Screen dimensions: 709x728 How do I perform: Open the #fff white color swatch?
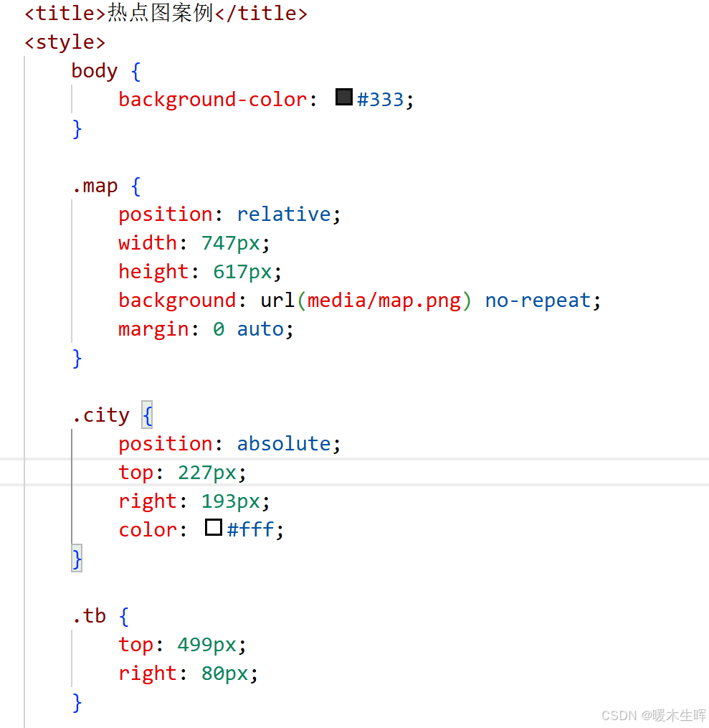pyautogui.click(x=214, y=527)
